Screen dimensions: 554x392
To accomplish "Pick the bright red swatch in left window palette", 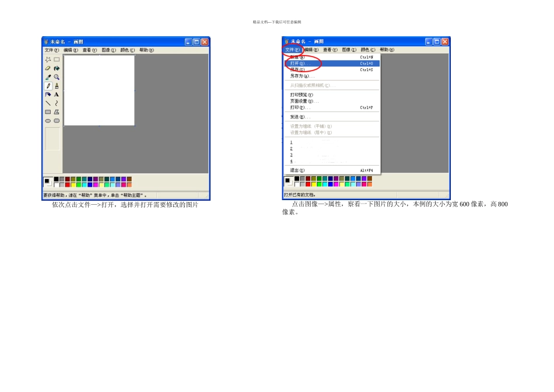I will click(x=68, y=184).
